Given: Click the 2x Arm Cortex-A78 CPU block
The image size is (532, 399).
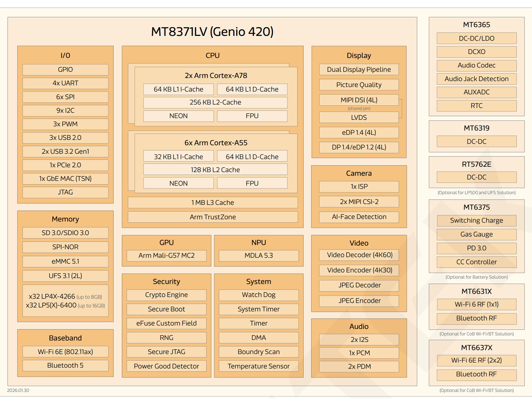Looking at the screenshot, I should point(215,75).
